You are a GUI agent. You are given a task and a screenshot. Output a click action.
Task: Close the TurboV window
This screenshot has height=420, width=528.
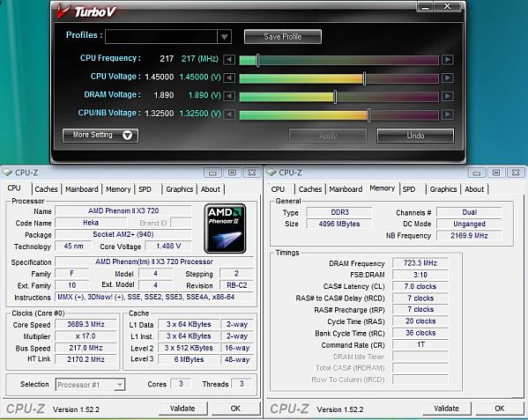447,7
